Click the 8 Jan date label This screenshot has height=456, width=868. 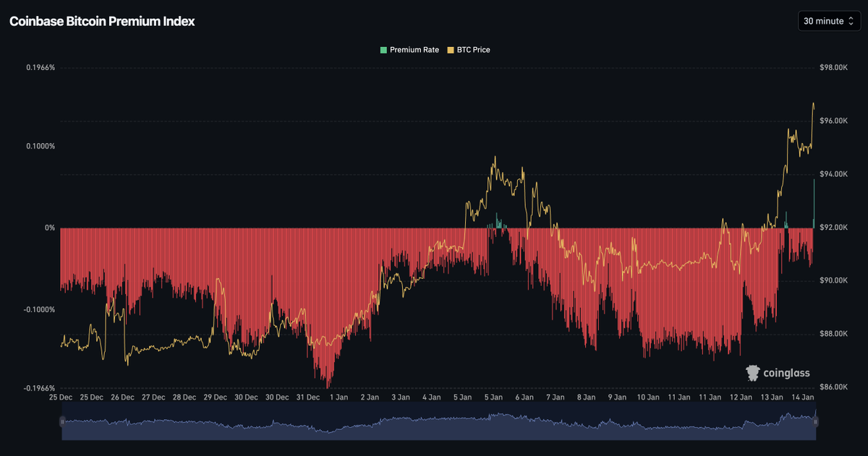click(587, 397)
